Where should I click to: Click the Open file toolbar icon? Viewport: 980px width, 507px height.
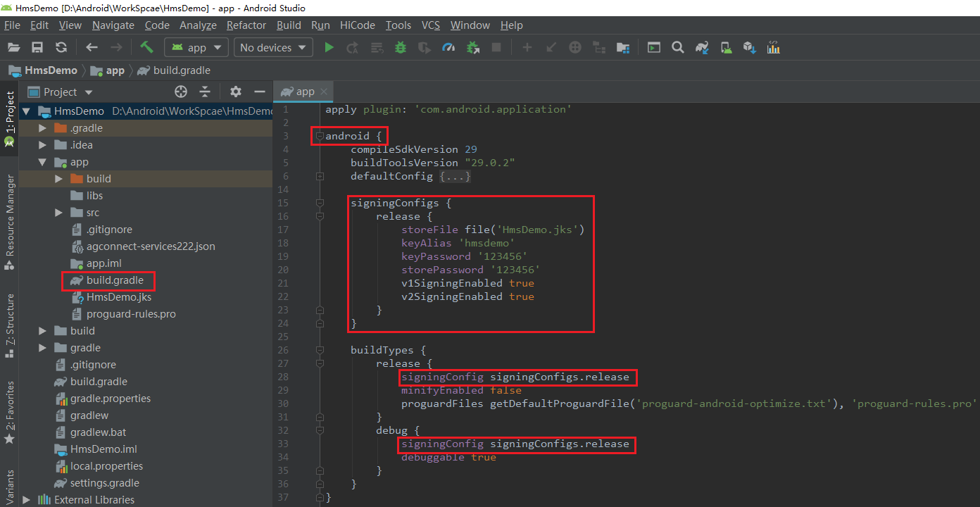coord(13,47)
